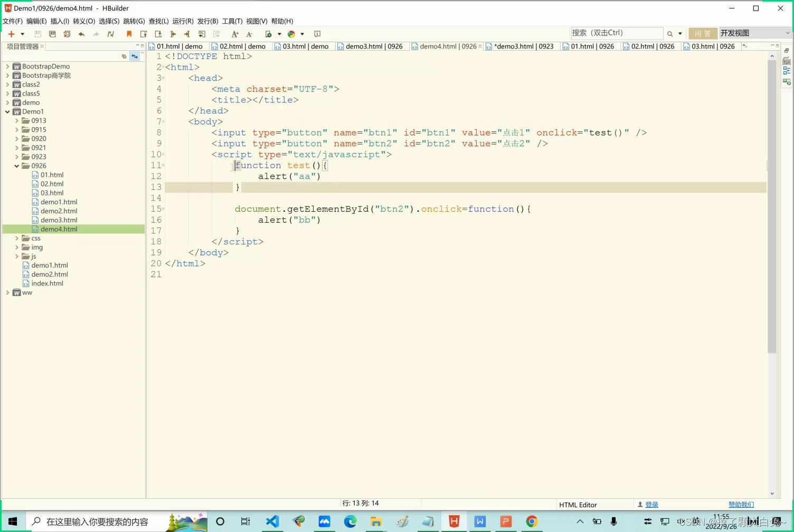Click the Chrome browser preview icon
Image resolution: width=794 pixels, height=532 pixels.
click(291, 34)
